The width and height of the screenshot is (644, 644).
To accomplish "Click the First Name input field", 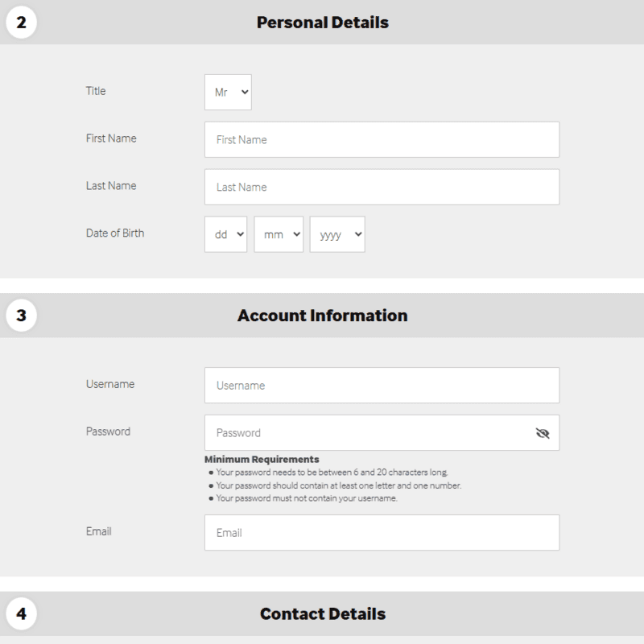I will (x=382, y=139).
